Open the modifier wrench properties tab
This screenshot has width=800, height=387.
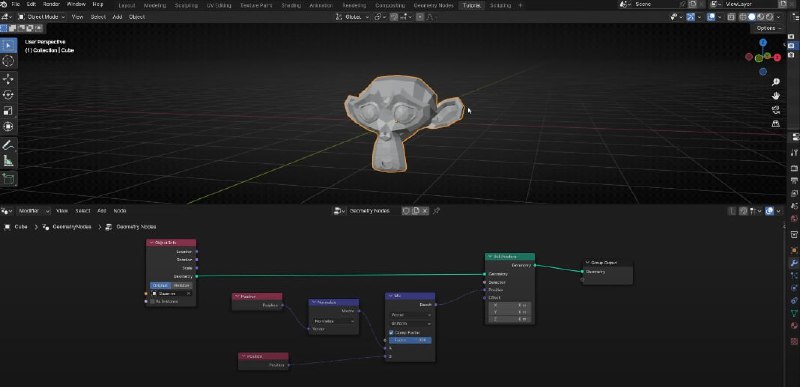[x=794, y=263]
